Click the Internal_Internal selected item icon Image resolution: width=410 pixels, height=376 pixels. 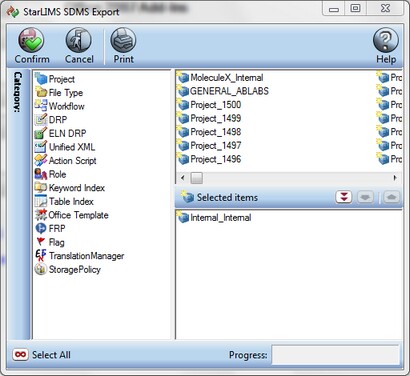click(x=183, y=217)
